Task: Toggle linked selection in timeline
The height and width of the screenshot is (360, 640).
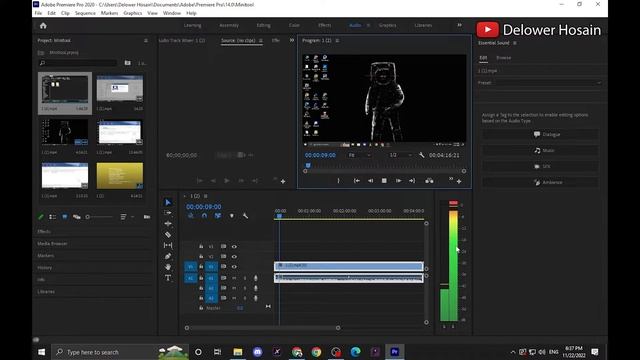Action: (x=218, y=216)
